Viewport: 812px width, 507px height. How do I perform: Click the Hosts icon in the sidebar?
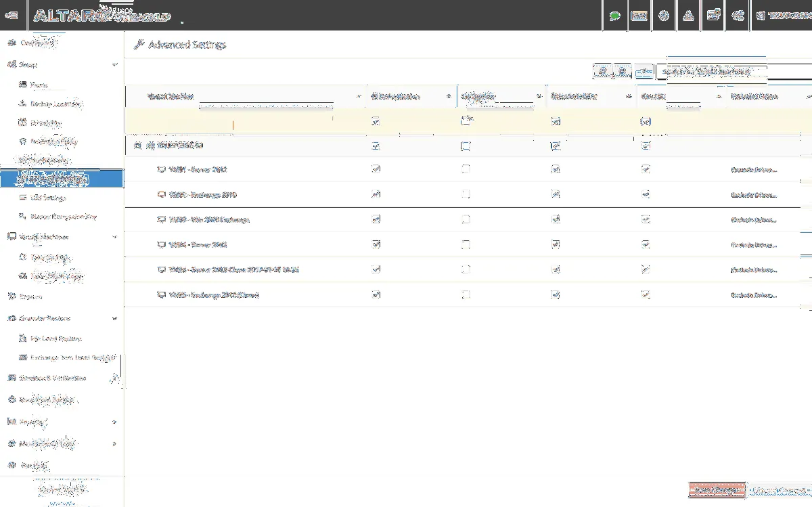point(22,85)
